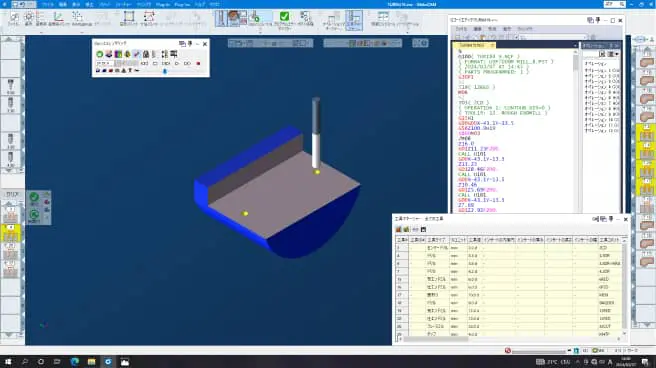Click the first operation row in operations list
Viewport: 656px width, 368px height.
(601, 71)
